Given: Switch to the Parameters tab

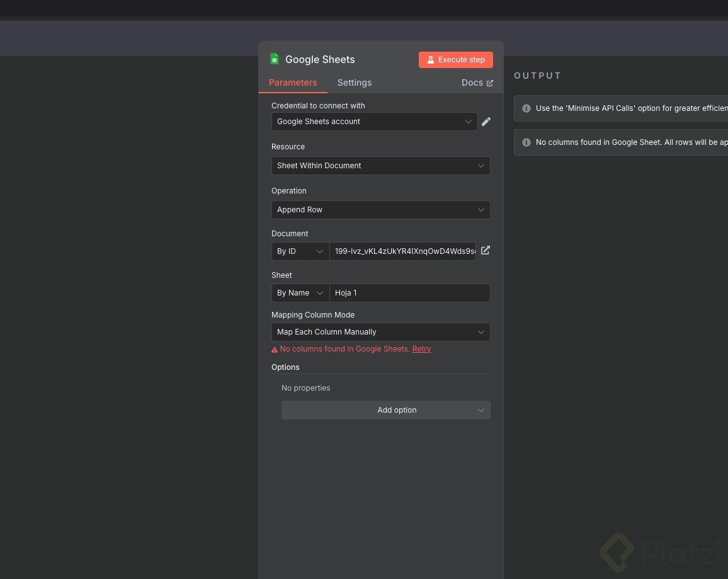Looking at the screenshot, I should (293, 83).
